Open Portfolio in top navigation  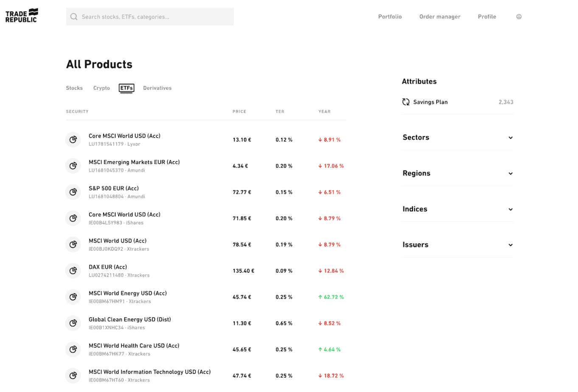pos(390,17)
